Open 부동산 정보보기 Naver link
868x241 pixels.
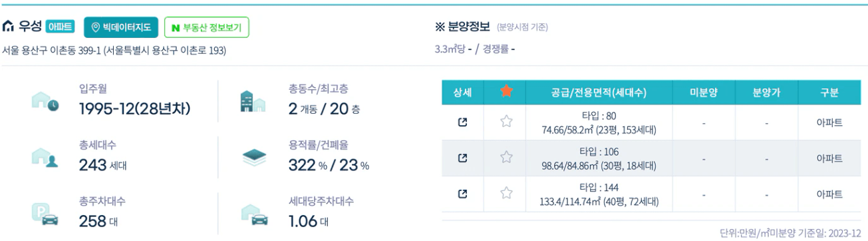[x=207, y=28]
